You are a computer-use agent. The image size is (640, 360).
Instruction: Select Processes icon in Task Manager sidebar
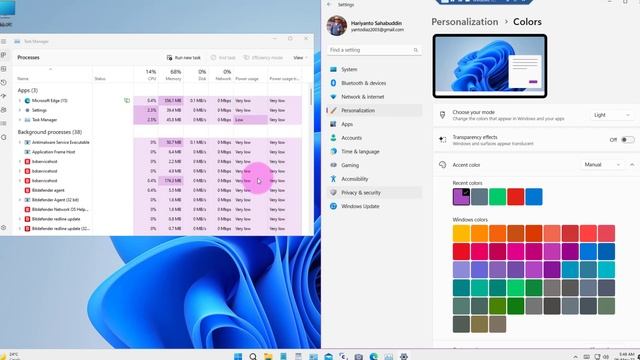[x=3, y=55]
